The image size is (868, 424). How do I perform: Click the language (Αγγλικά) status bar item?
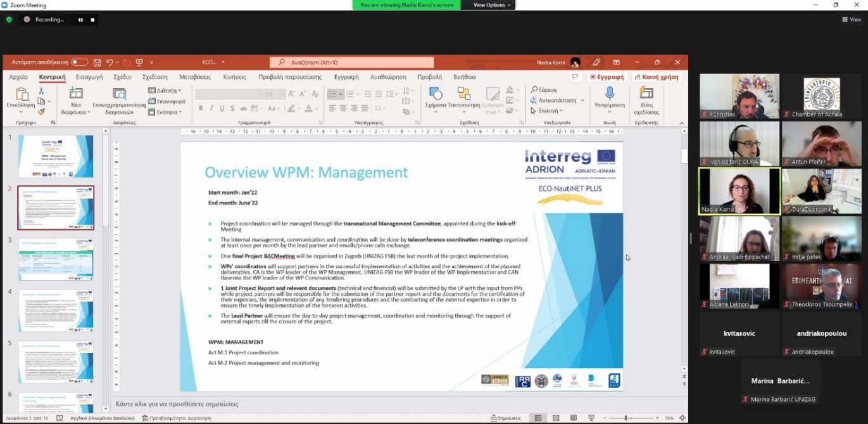coord(103,418)
